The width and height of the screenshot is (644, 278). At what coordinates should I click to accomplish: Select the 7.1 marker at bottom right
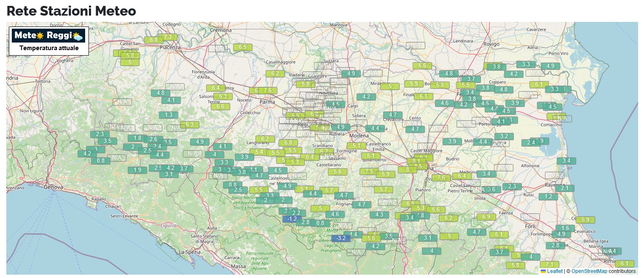549,264
